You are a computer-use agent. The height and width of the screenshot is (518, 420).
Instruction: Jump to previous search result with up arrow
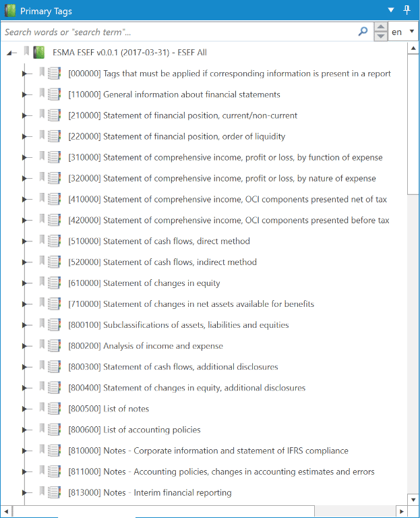click(x=381, y=27)
